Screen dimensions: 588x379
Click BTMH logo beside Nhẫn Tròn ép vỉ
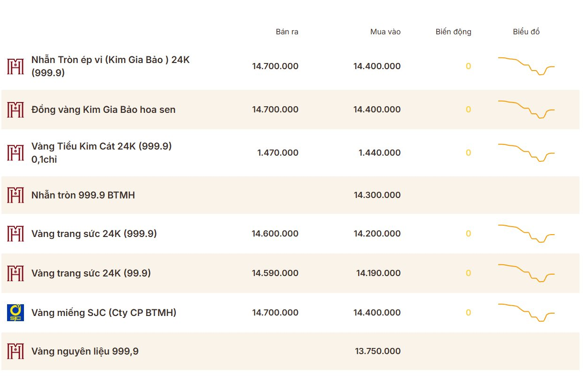[x=16, y=66]
